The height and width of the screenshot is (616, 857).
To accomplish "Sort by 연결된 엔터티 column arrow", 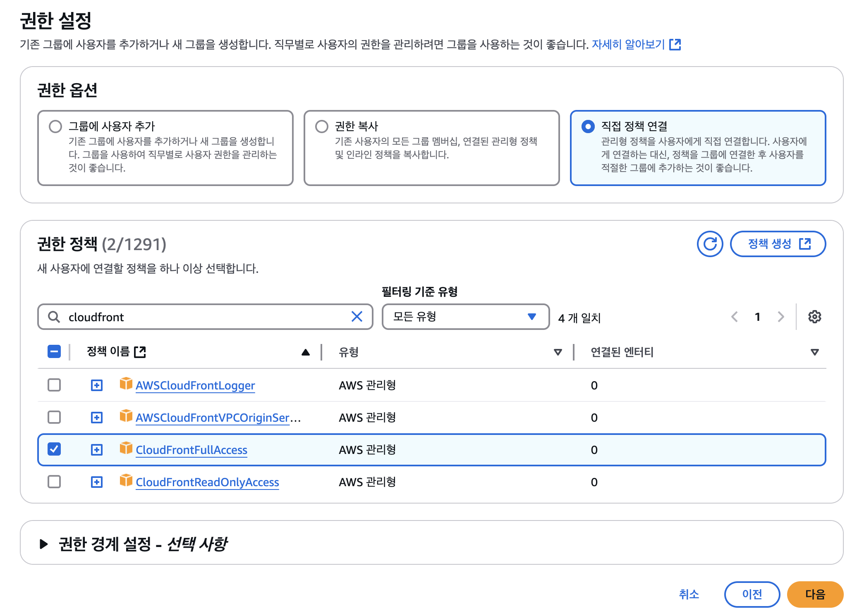I will point(814,352).
